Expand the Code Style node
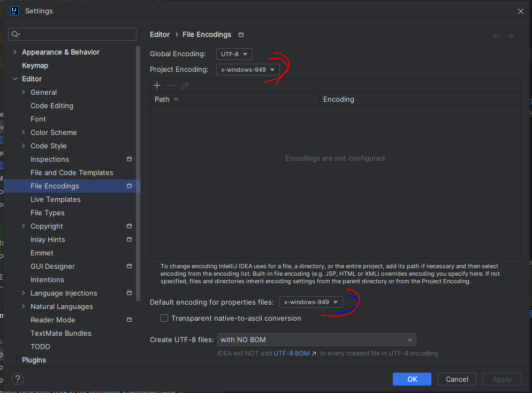The width and height of the screenshot is (532, 393). (x=24, y=146)
